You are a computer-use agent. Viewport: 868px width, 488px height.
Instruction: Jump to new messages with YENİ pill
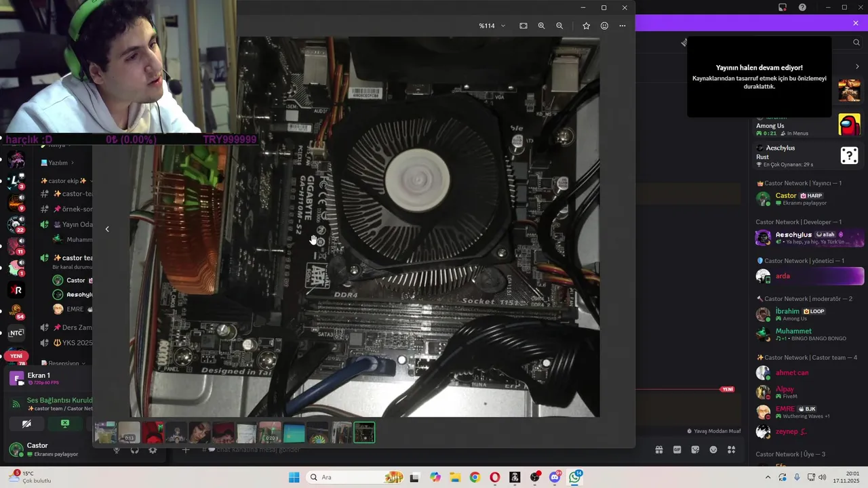[16, 356]
